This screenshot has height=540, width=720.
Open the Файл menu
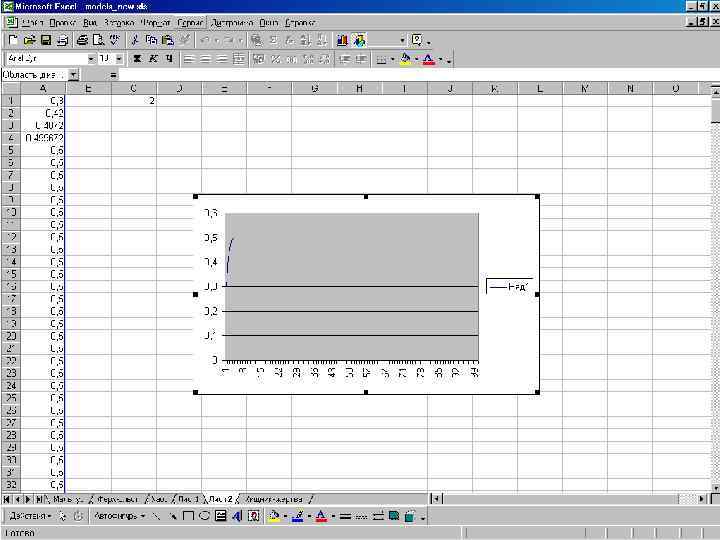pos(32,22)
